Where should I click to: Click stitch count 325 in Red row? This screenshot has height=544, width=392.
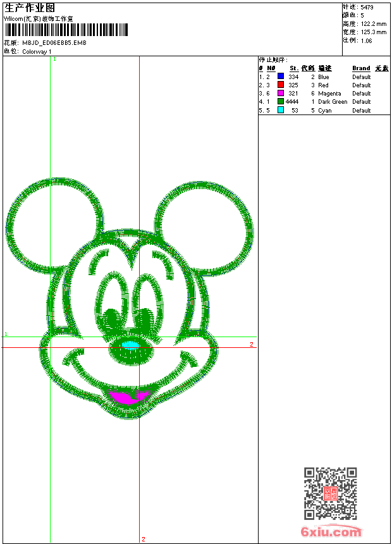[293, 85]
